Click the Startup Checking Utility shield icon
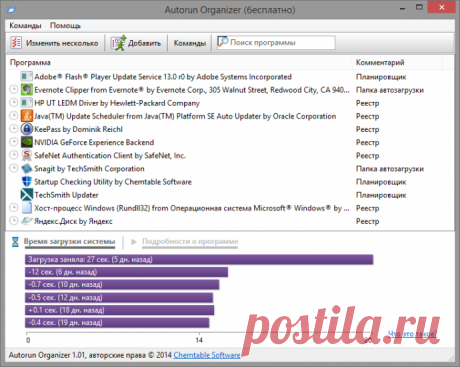Viewport: 460px width, 367px height. [x=26, y=182]
